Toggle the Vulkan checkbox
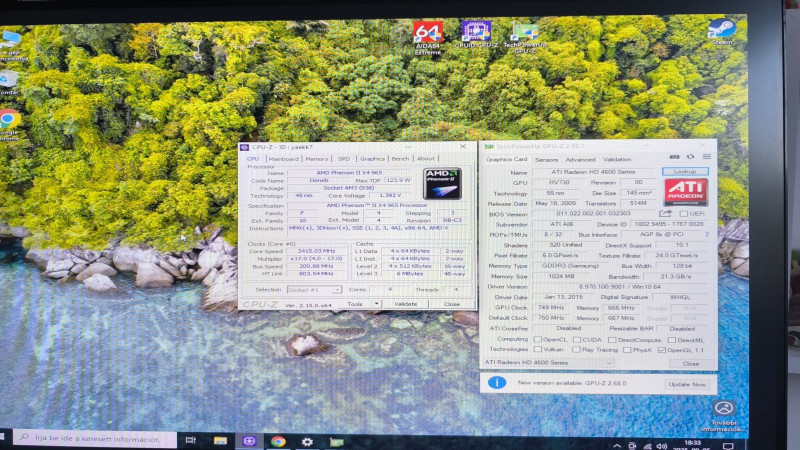 tap(537, 349)
